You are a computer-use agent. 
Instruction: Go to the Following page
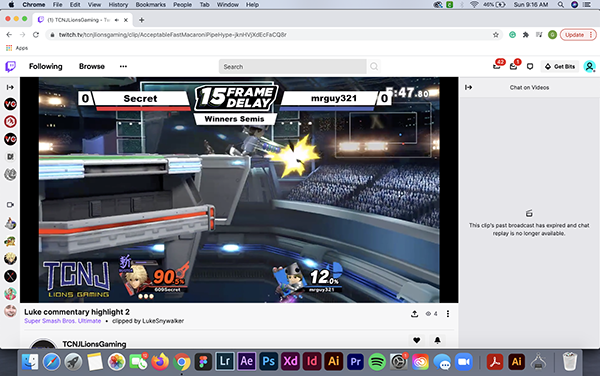tap(46, 67)
